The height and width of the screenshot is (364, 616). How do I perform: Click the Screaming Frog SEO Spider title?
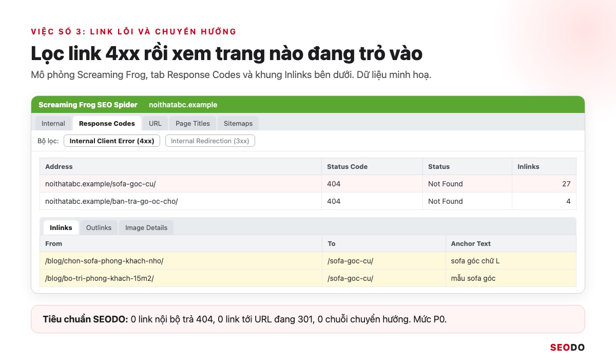(x=88, y=105)
